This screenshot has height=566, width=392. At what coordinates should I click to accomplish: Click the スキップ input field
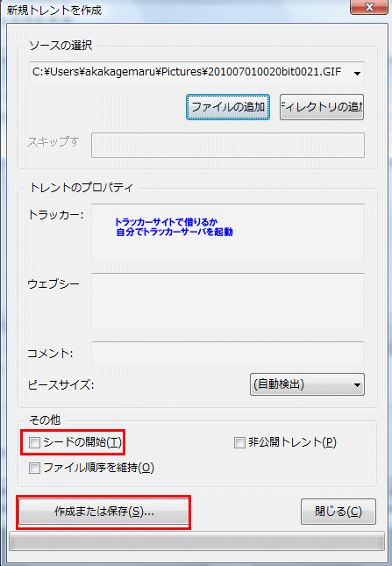pyautogui.click(x=227, y=145)
